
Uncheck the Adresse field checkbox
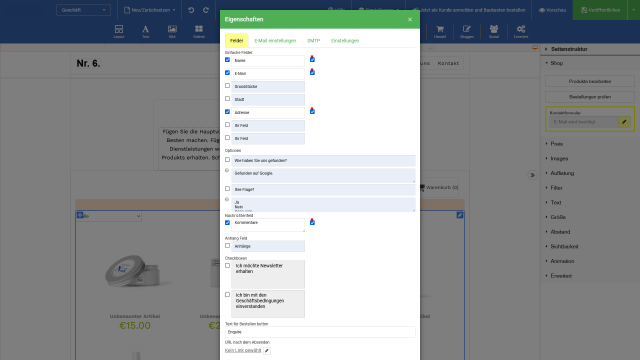point(227,112)
